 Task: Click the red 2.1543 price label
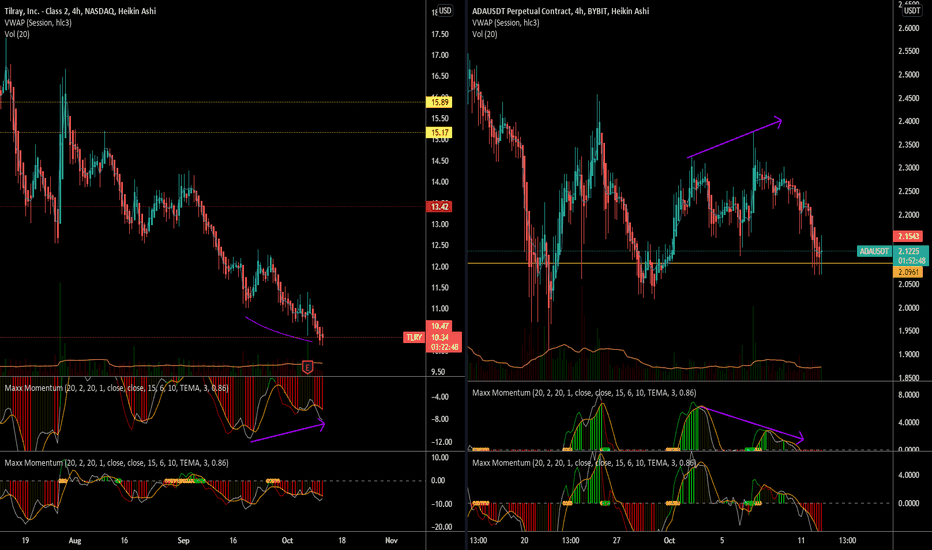(908, 237)
